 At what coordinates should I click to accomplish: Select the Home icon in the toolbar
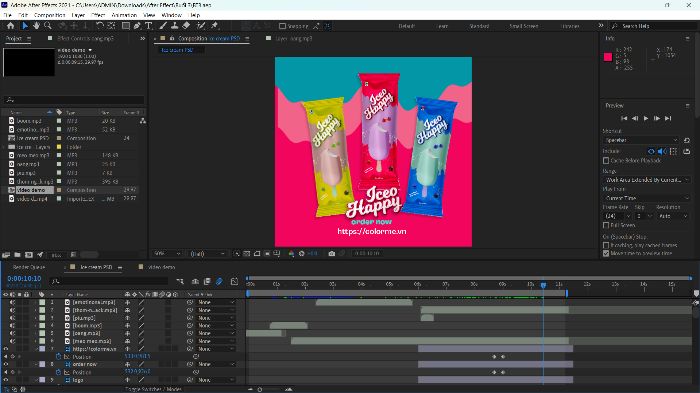pyautogui.click(x=10, y=26)
